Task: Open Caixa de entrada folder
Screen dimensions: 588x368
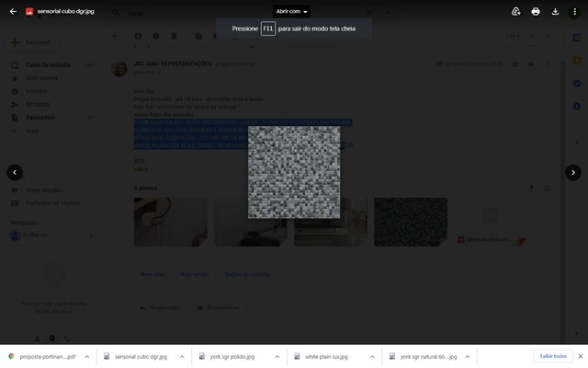Action: pos(48,65)
